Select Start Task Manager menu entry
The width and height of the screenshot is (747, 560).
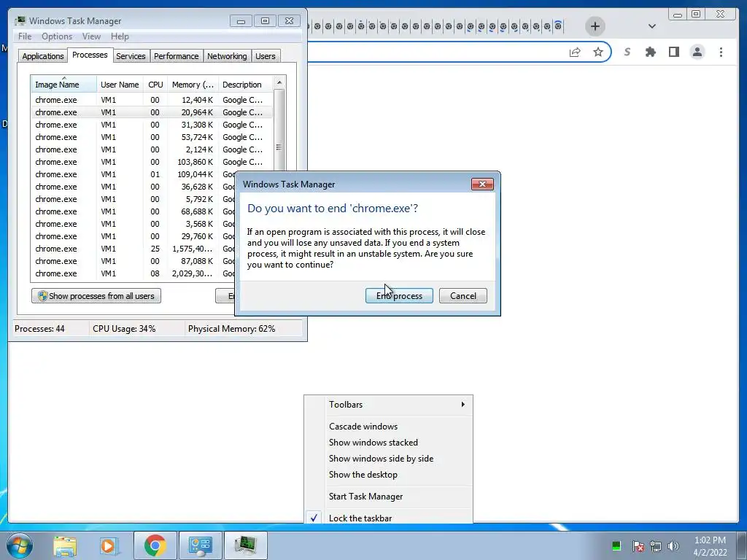click(388, 496)
